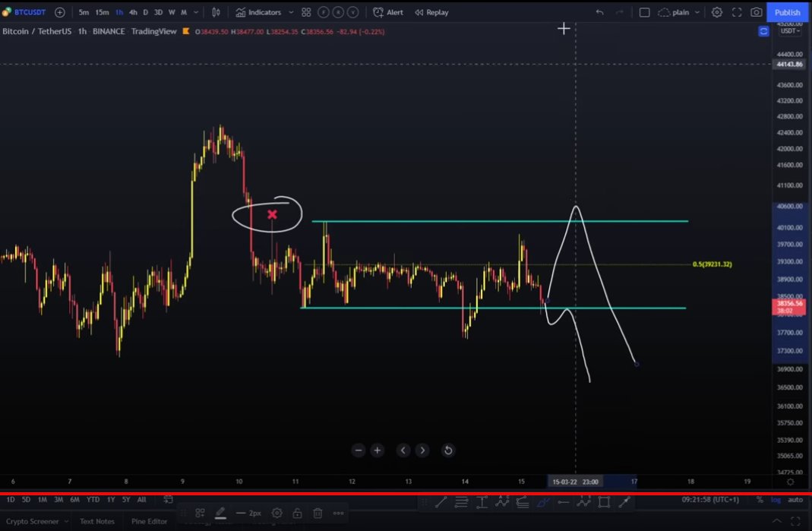812x531 pixels.
Task: Set date range to 1M
Action: pyautogui.click(x=43, y=499)
